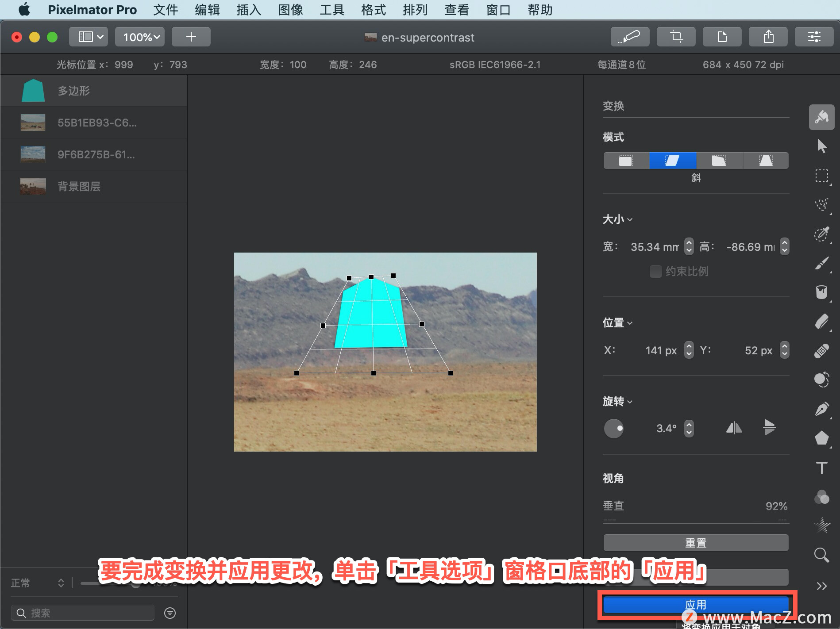Enable the 约束比例 checkbox
This screenshot has height=629, width=840.
(x=655, y=271)
